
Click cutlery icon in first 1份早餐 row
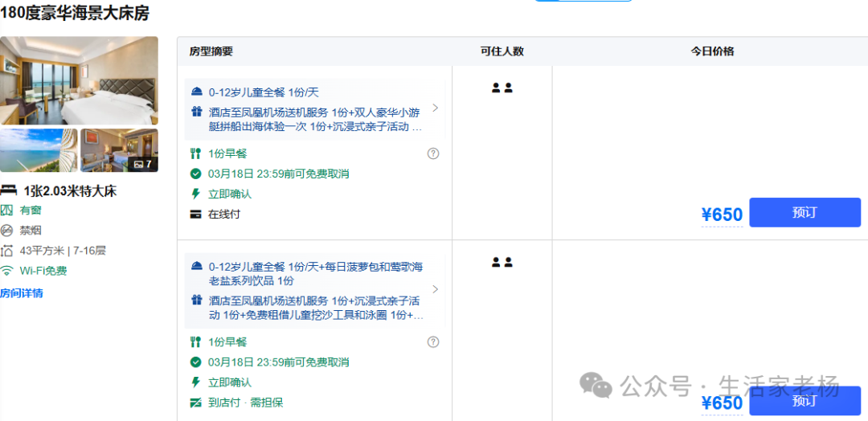pos(195,153)
